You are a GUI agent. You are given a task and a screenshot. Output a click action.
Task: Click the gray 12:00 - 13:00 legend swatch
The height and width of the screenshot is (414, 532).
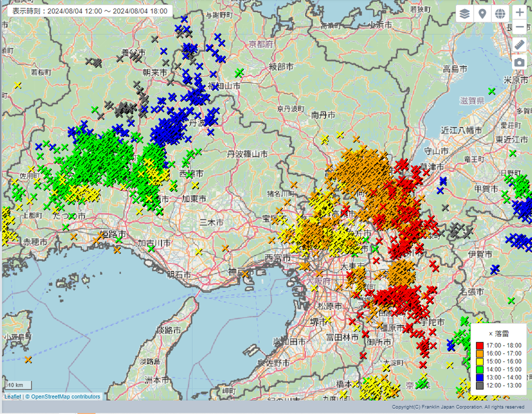[x=480, y=385]
